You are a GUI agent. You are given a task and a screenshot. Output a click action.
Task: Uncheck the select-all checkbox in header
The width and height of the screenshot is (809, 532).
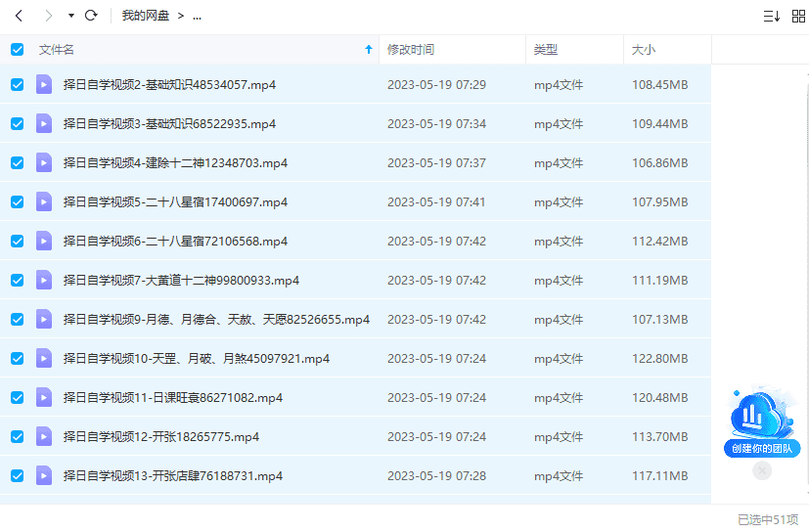point(17,50)
